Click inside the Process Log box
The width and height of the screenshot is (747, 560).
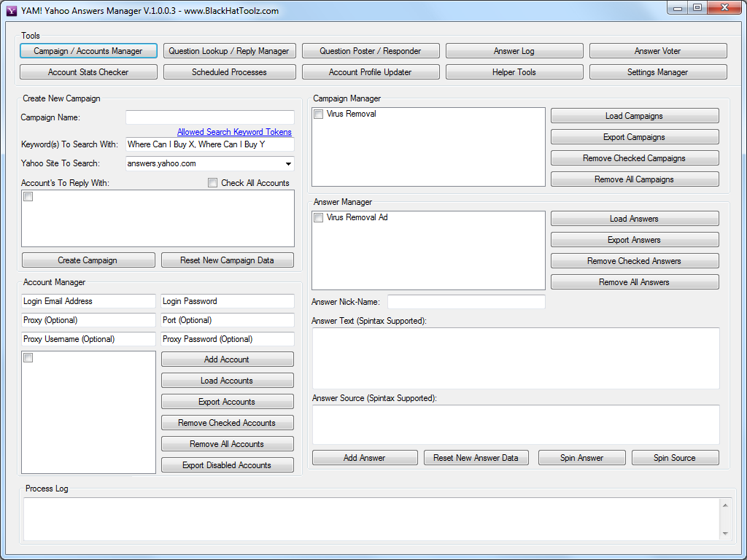[371, 519]
